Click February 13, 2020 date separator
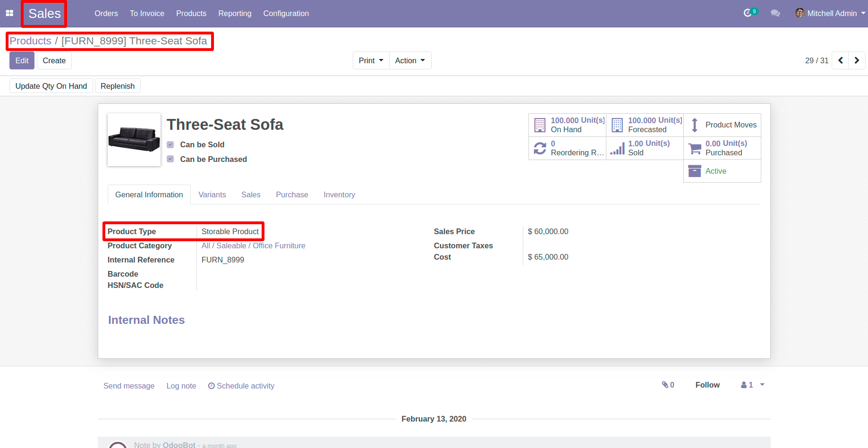Screen dimensions: 868x448 click(434, 419)
